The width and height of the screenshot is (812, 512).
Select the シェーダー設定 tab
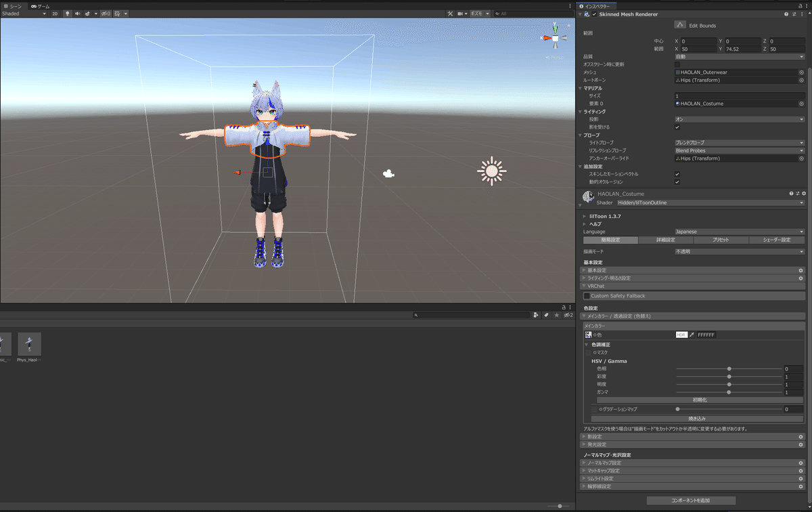(x=777, y=240)
